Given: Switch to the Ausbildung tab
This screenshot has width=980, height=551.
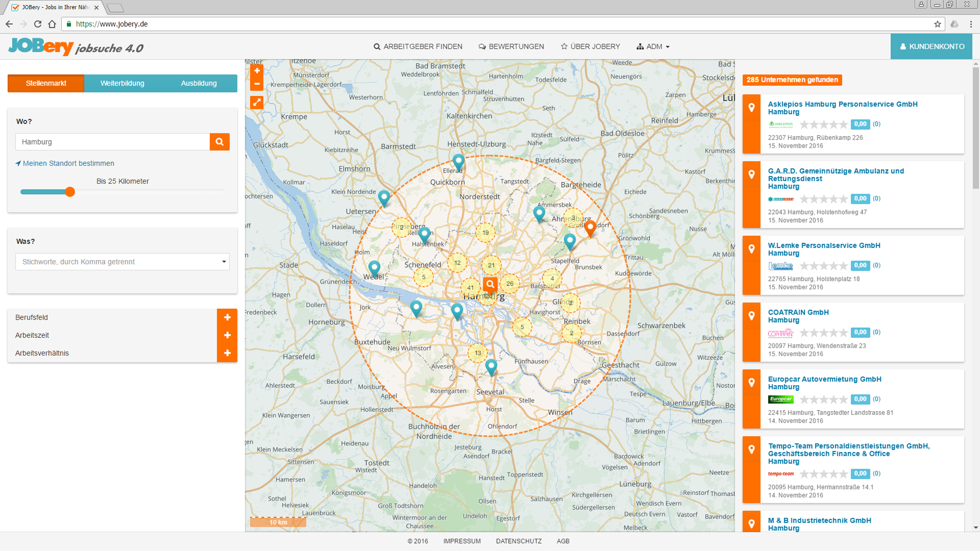Looking at the screenshot, I should tap(199, 83).
